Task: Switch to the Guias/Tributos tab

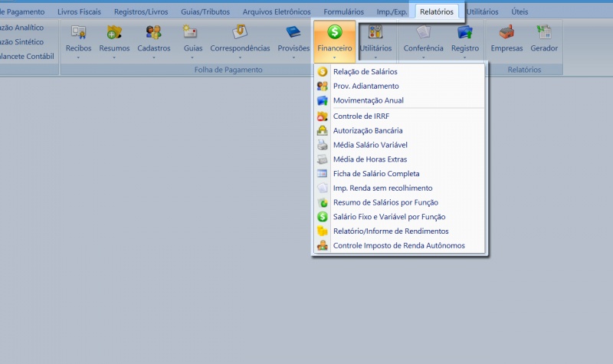Action: tap(205, 12)
